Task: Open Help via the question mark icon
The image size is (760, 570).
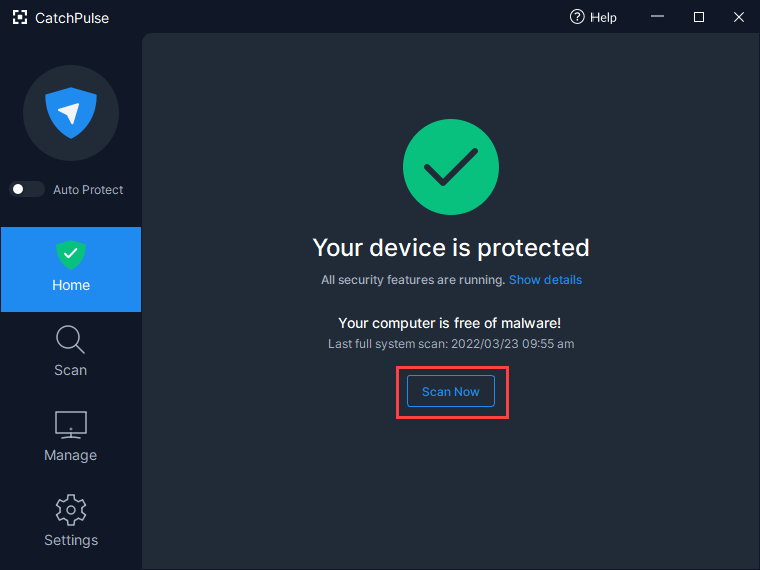Action: tap(577, 17)
